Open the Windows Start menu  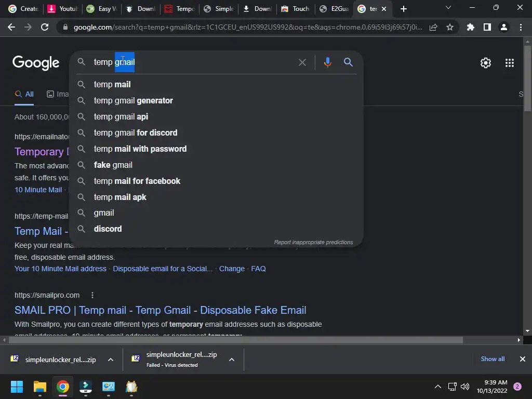coord(17,387)
